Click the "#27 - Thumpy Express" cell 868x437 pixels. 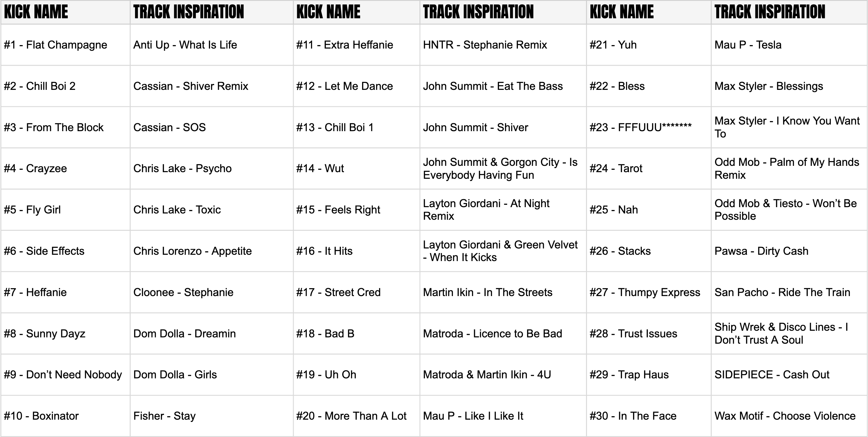coord(645,292)
